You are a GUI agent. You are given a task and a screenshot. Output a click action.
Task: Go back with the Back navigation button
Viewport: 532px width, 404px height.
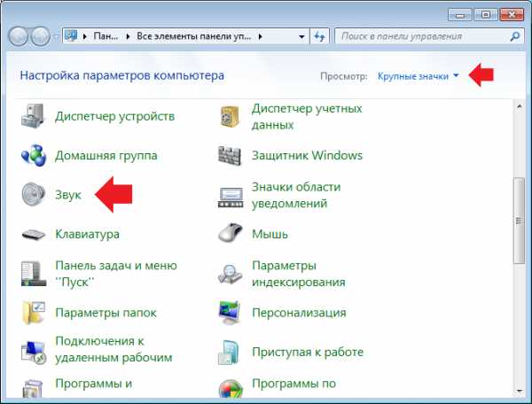(x=18, y=36)
